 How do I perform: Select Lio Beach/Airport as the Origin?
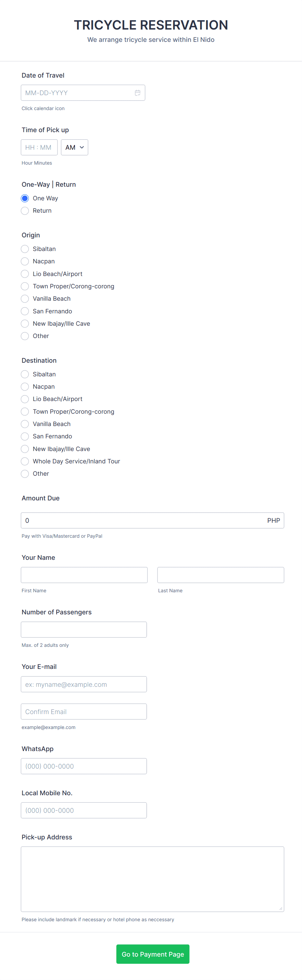(25, 273)
